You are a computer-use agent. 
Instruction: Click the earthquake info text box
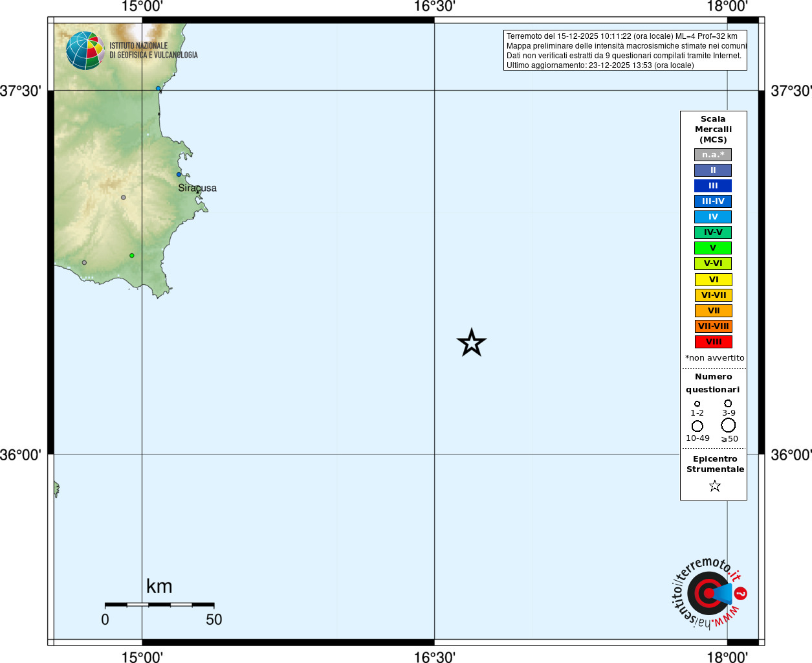(x=625, y=51)
